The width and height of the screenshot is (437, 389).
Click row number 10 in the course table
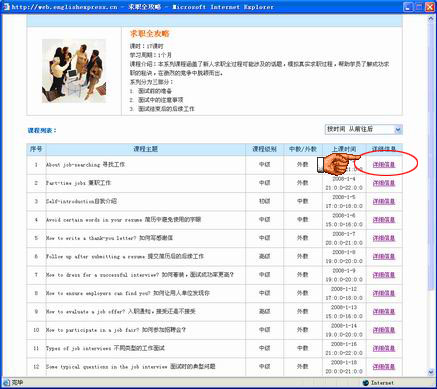[36, 330]
